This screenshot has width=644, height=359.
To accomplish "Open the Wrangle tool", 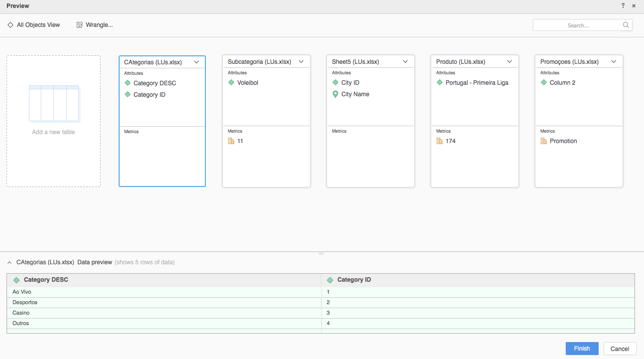I will tap(95, 25).
